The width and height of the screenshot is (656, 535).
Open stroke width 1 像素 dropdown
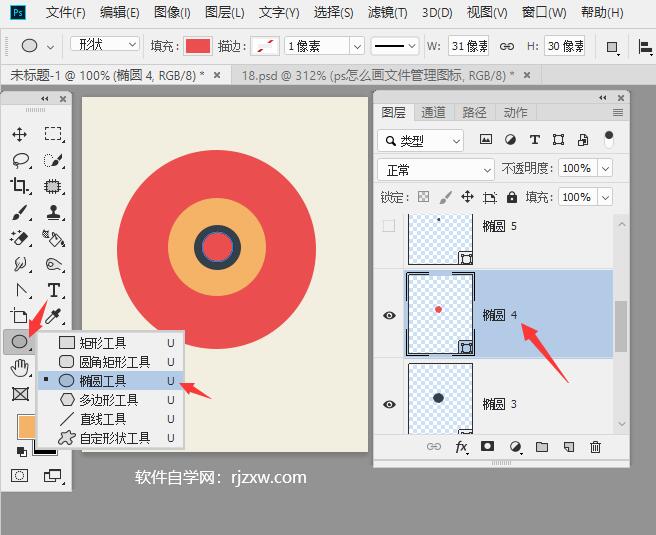point(357,46)
